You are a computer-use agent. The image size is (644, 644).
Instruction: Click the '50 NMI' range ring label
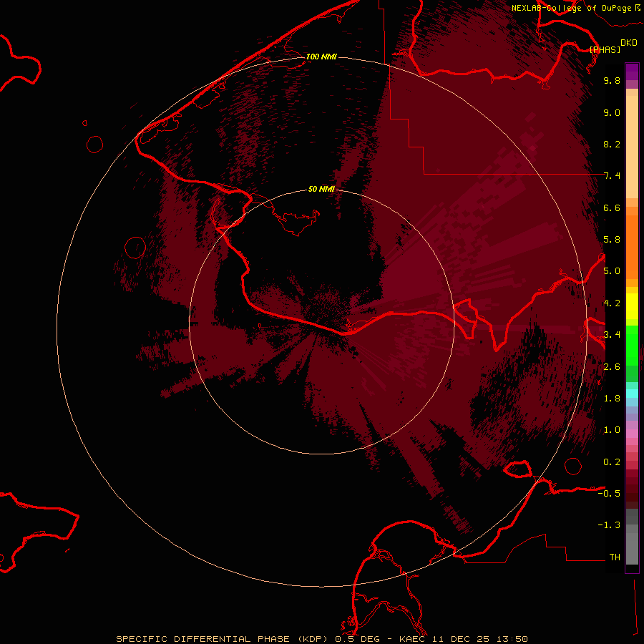[321, 189]
